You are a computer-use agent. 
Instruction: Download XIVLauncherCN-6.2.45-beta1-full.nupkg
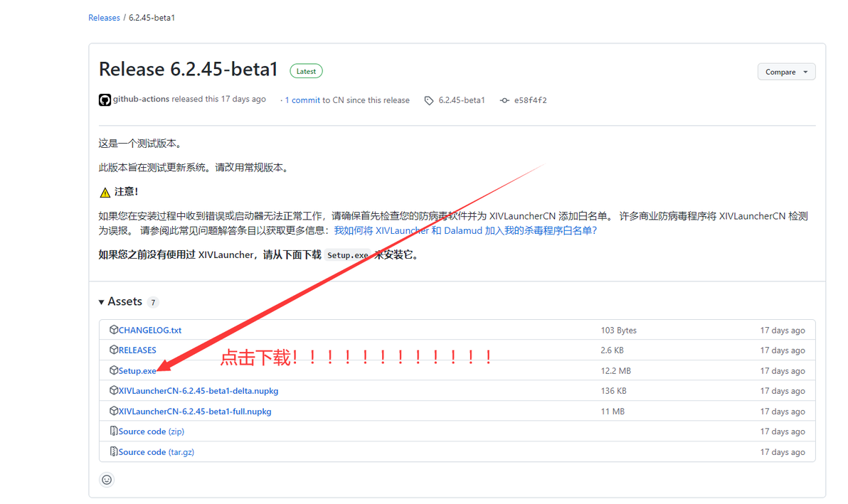point(195,411)
